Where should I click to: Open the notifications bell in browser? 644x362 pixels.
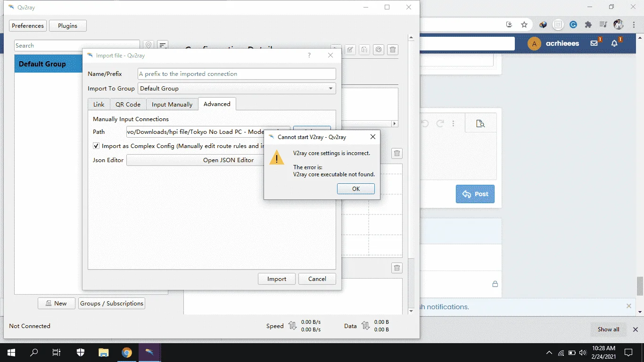(614, 43)
